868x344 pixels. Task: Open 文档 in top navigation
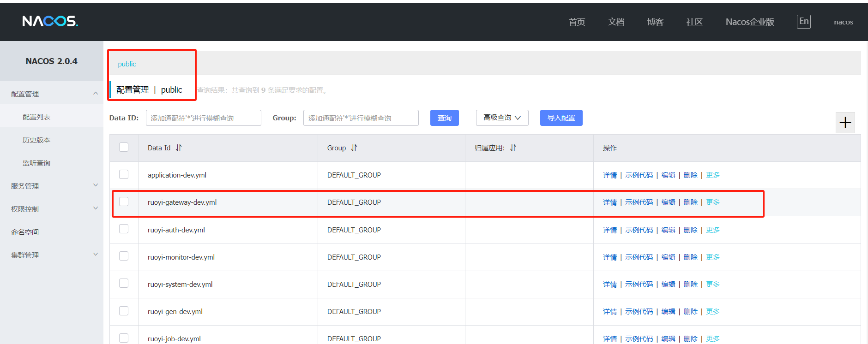coord(616,22)
